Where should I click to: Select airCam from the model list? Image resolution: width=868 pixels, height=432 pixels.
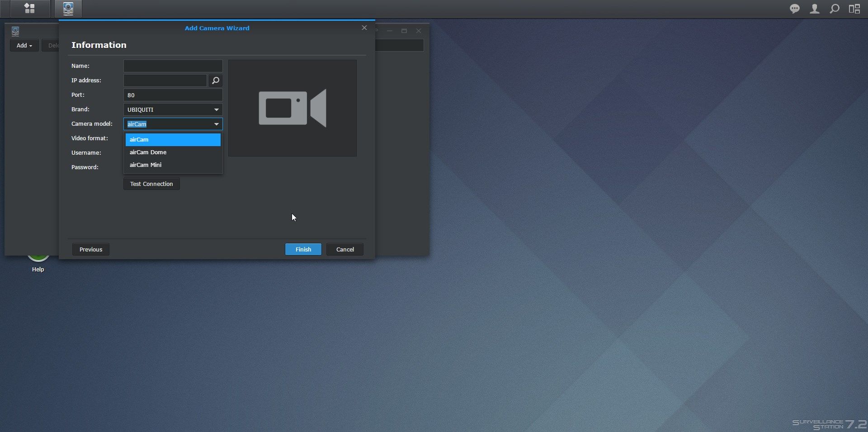pyautogui.click(x=173, y=140)
